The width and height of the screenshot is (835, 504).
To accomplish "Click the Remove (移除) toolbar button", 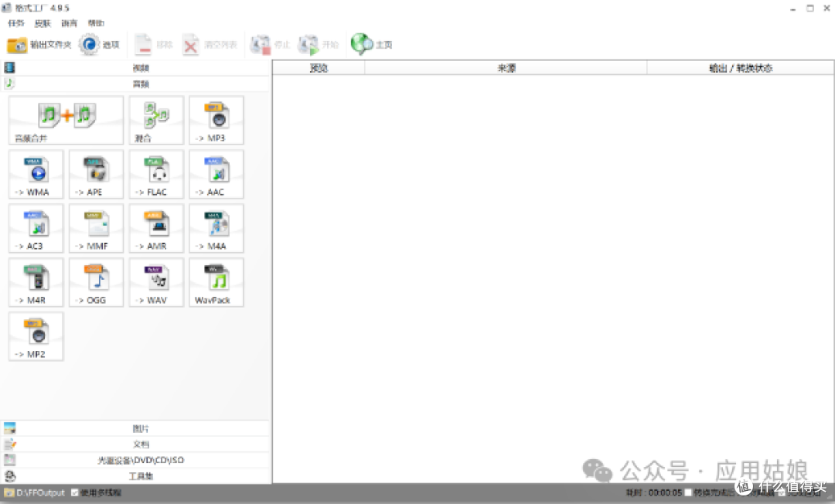I will coord(153,45).
